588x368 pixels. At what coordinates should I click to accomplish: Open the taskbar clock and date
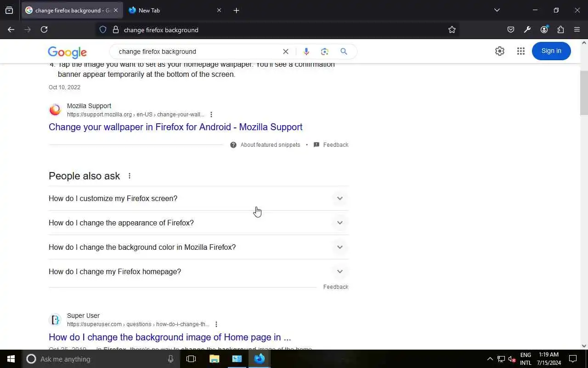(549, 359)
